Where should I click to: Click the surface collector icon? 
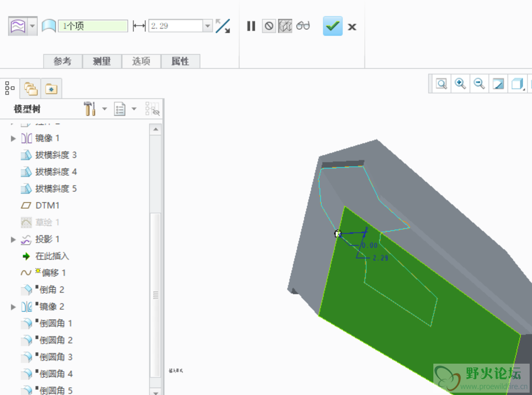coord(49,26)
